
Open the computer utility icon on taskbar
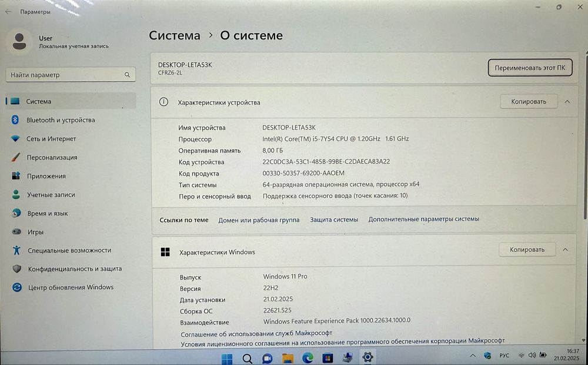click(348, 358)
